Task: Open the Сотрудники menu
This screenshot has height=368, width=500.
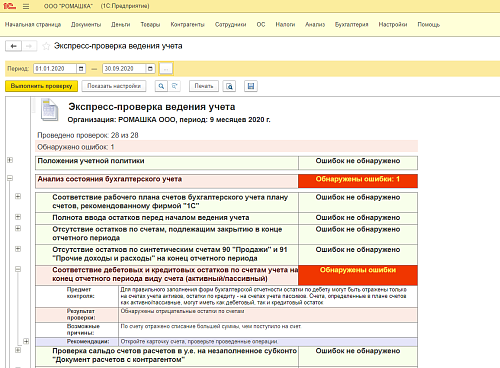Action: point(231,24)
